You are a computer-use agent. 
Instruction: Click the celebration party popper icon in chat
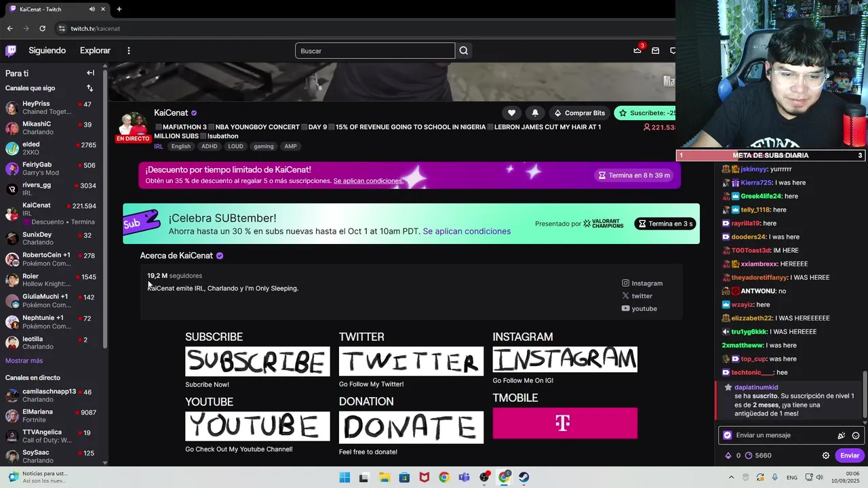pos(842,435)
